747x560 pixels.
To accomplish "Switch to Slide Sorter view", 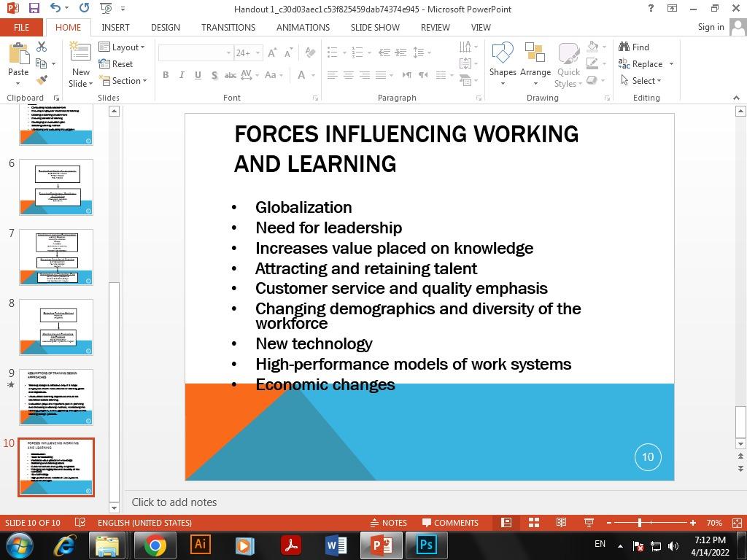I will (x=534, y=522).
